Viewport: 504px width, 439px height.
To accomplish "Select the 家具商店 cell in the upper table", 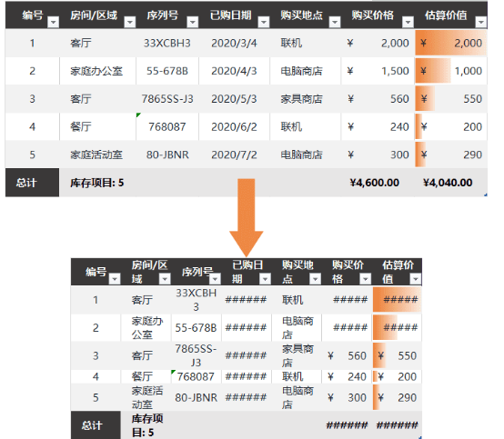I will click(306, 99).
